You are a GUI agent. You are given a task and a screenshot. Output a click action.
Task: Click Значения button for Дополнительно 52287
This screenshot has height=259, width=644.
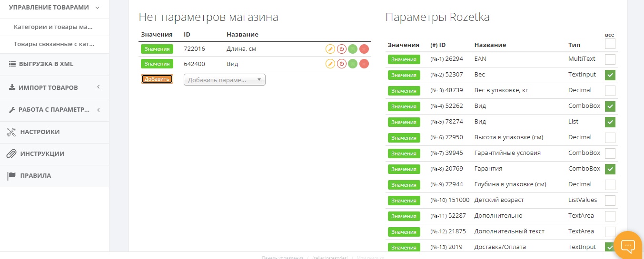click(x=404, y=216)
